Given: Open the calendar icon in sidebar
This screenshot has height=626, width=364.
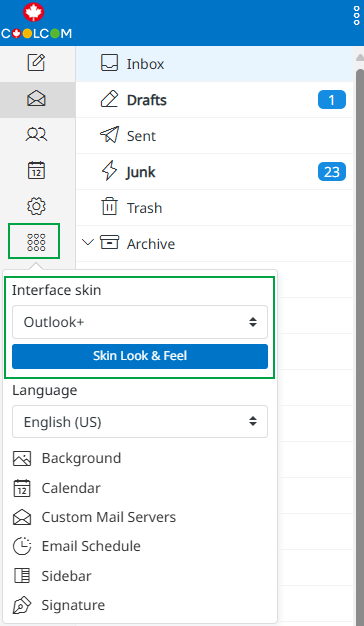Looking at the screenshot, I should tap(36, 170).
